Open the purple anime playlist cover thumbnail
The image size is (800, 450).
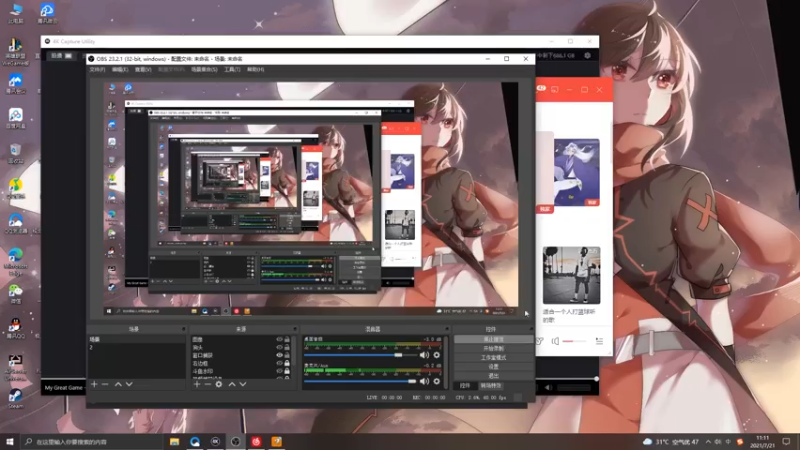coord(577,172)
